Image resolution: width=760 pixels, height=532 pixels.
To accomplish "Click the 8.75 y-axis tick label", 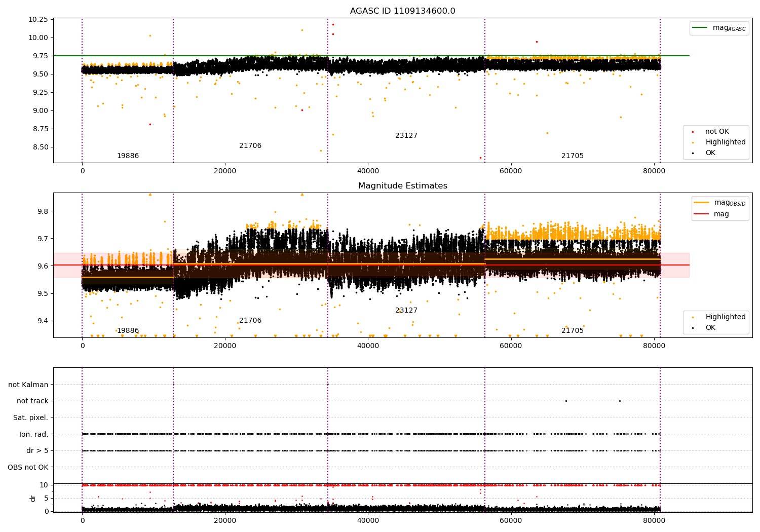I will coord(40,129).
